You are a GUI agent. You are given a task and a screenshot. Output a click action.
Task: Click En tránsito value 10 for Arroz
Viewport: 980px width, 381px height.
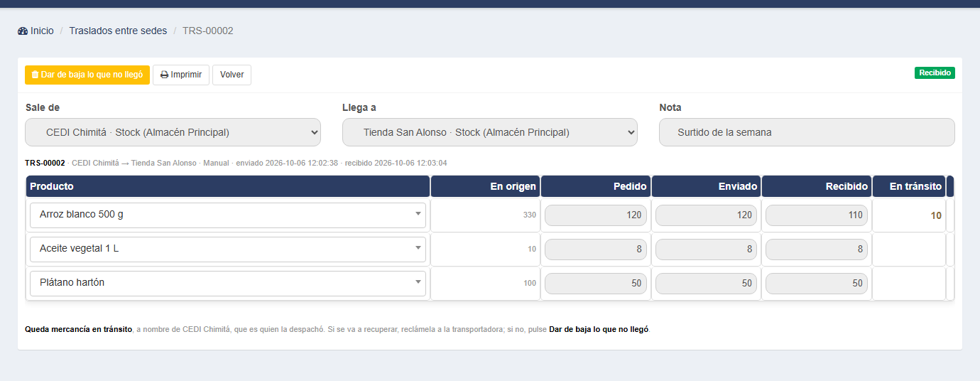tap(936, 215)
